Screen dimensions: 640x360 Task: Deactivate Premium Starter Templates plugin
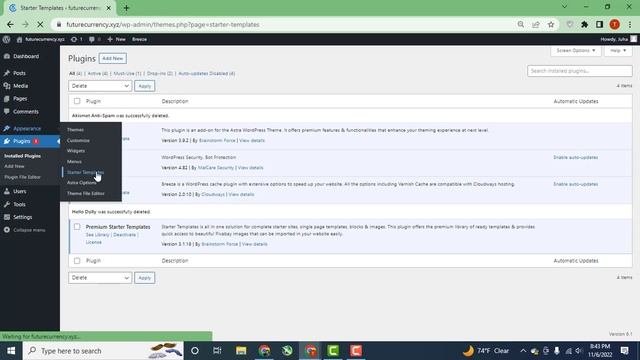pos(124,235)
